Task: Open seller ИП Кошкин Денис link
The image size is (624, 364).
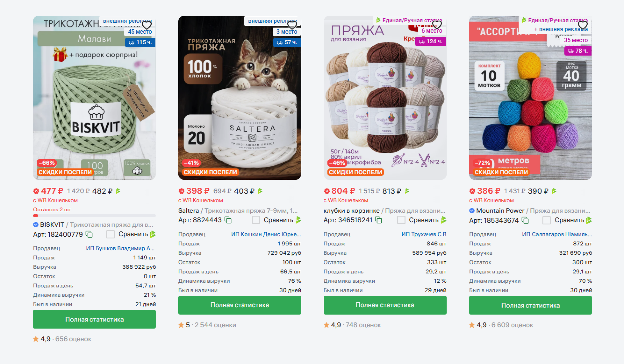Action: tap(266, 234)
